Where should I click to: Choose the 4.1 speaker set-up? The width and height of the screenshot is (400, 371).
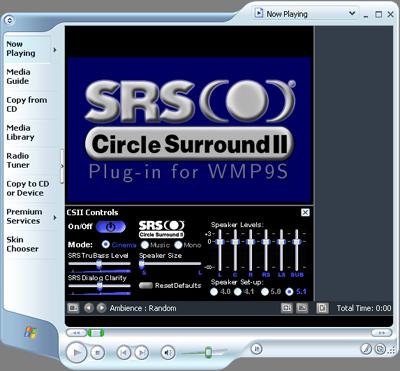(x=238, y=292)
